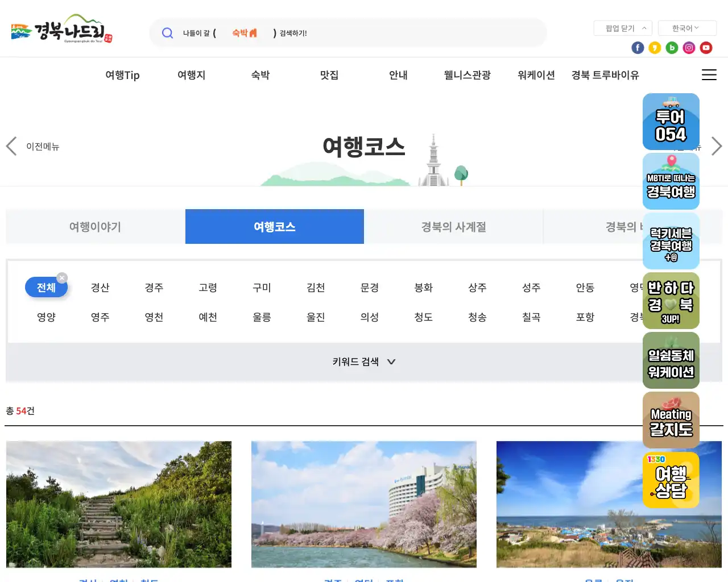Select the 여행코스 tab
The height and width of the screenshot is (582, 728).
pyautogui.click(x=275, y=227)
